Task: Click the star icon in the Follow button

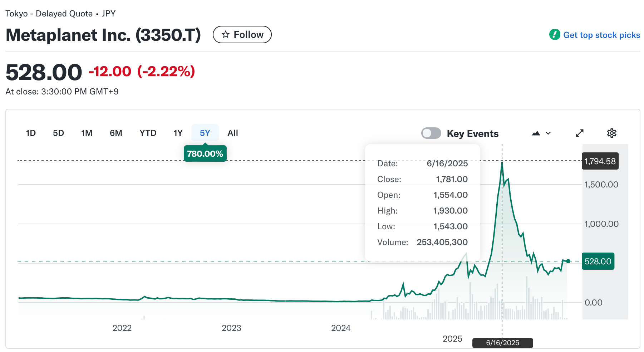Action: (226, 34)
